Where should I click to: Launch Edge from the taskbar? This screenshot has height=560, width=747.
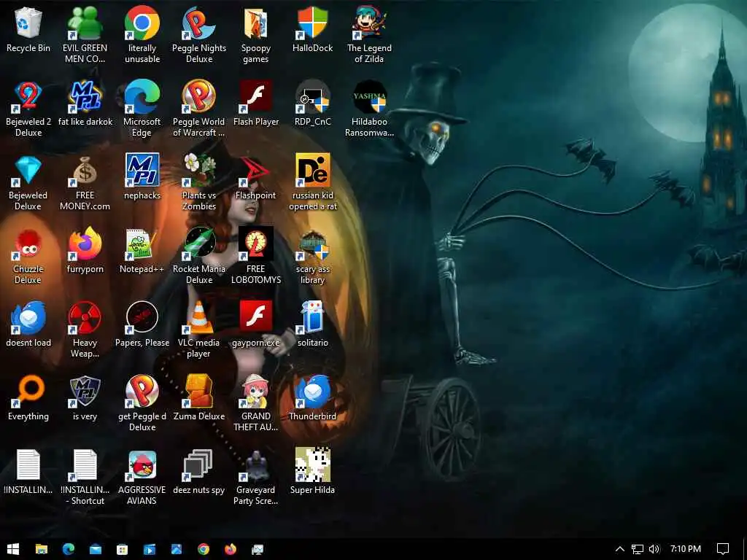coord(69,549)
